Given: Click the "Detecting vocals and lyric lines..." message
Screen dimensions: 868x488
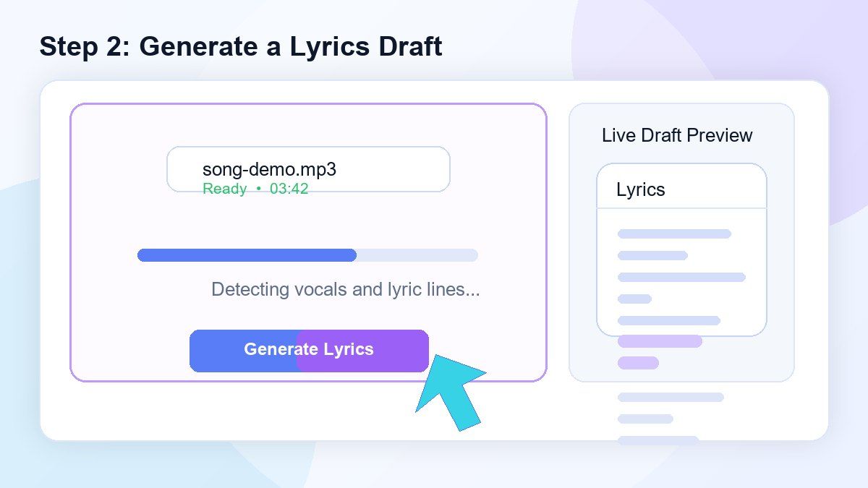Looking at the screenshot, I should (x=346, y=290).
